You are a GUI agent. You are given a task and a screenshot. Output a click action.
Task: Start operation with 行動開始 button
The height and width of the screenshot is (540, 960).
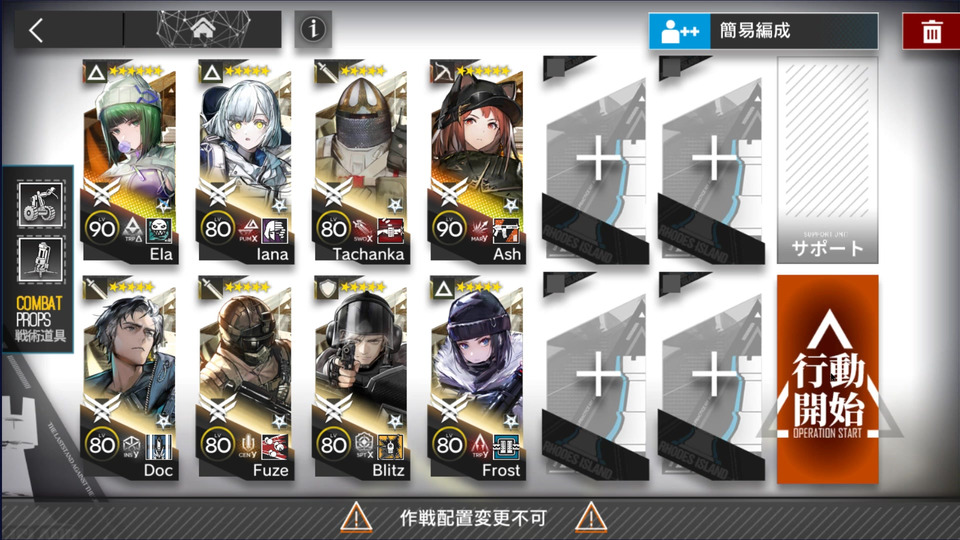828,379
